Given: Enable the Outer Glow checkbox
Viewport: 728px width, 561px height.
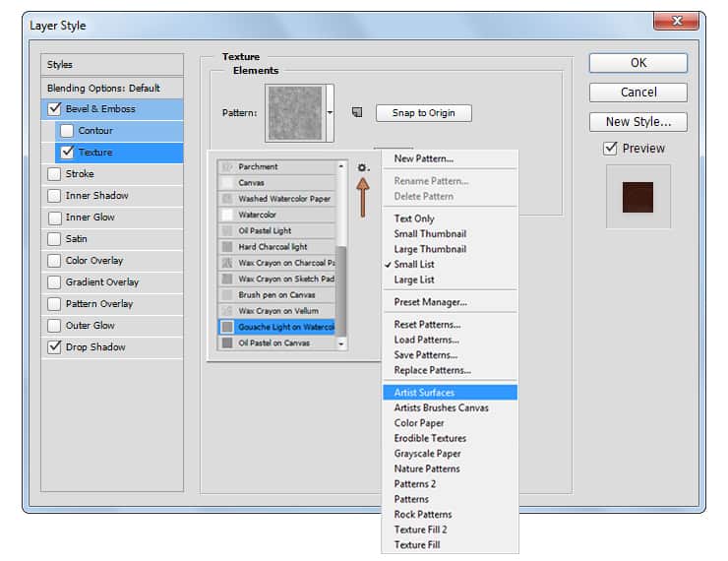Looking at the screenshot, I should [54, 326].
